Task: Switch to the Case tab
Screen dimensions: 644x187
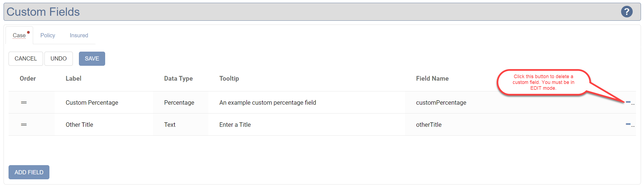Action: 19,35
